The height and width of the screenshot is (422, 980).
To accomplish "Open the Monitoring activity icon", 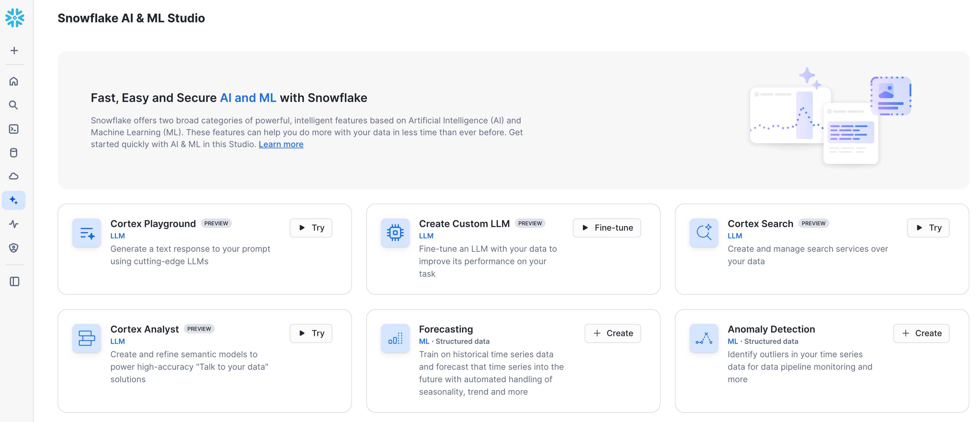I will (14, 224).
